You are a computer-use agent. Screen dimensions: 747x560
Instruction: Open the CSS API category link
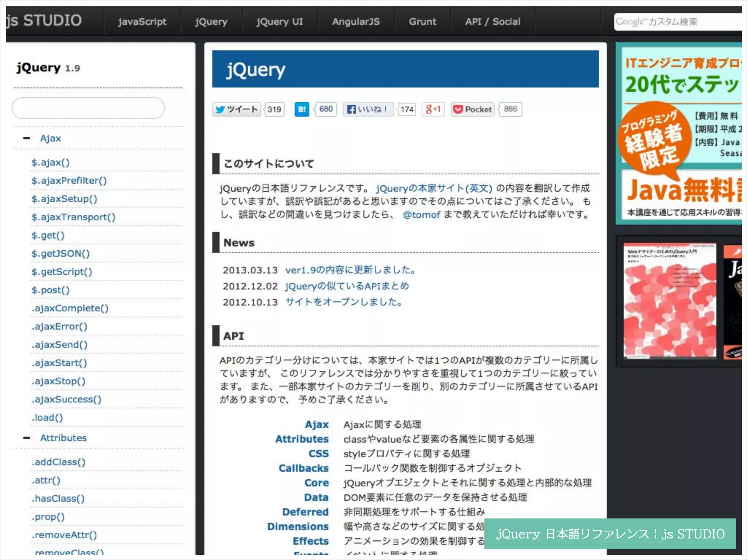(x=319, y=454)
